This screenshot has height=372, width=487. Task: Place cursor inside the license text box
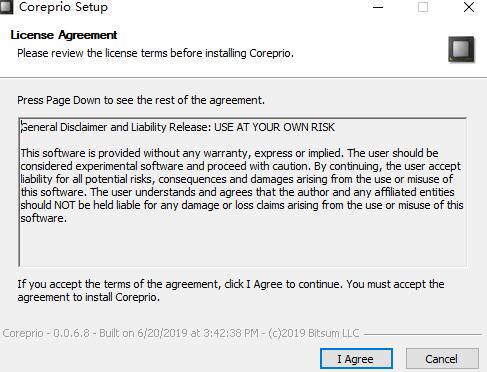click(242, 192)
